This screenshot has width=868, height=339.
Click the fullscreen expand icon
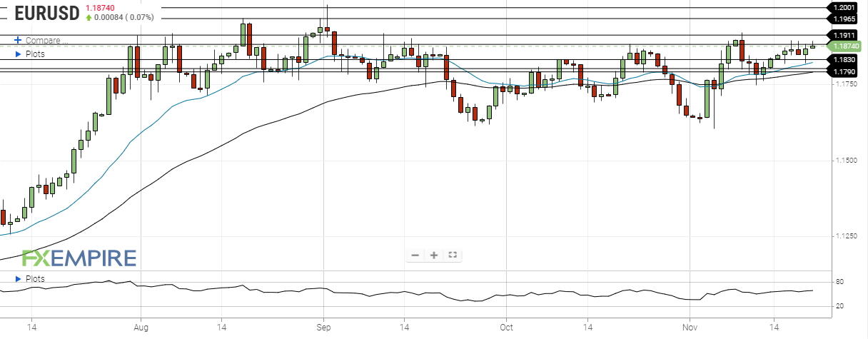[453, 255]
